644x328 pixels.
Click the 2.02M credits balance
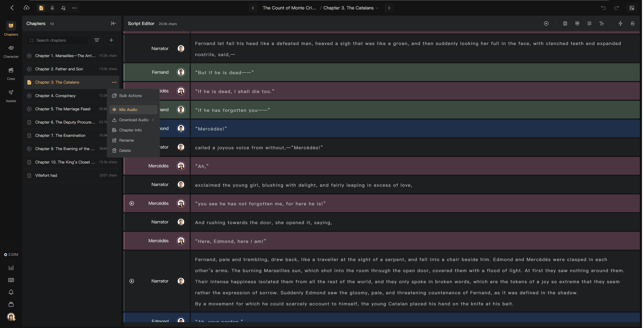11,255
